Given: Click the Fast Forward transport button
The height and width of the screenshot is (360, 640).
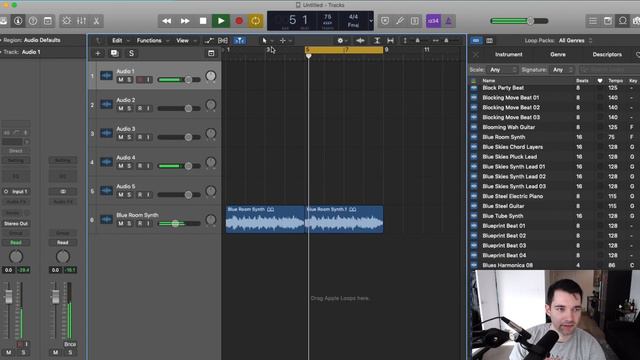Looking at the screenshot, I should point(185,21).
